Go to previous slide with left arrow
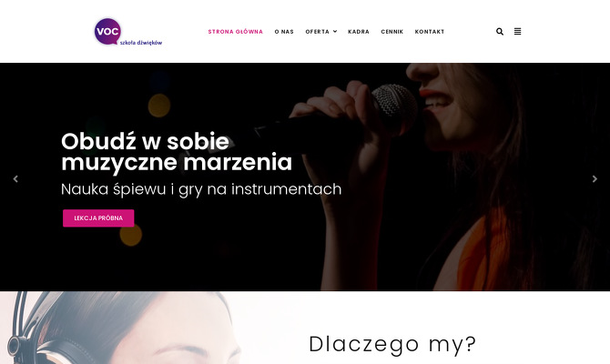Screen dimensions: 610x364 click(x=15, y=179)
